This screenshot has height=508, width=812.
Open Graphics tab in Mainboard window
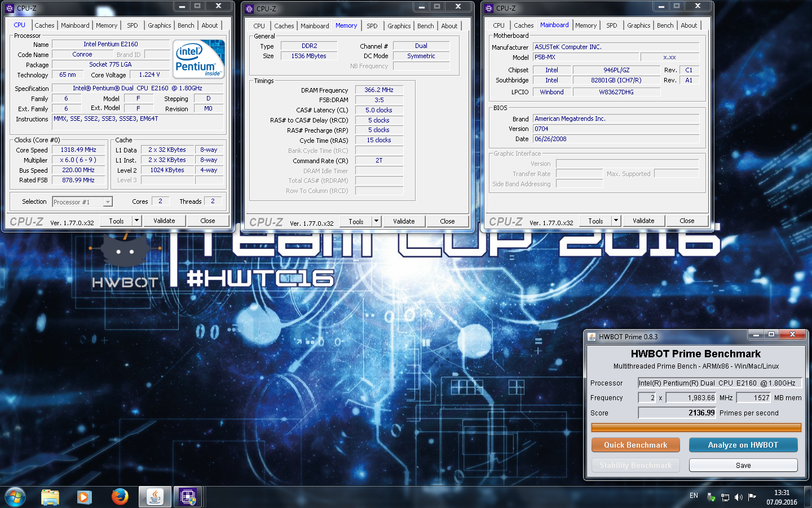click(639, 25)
